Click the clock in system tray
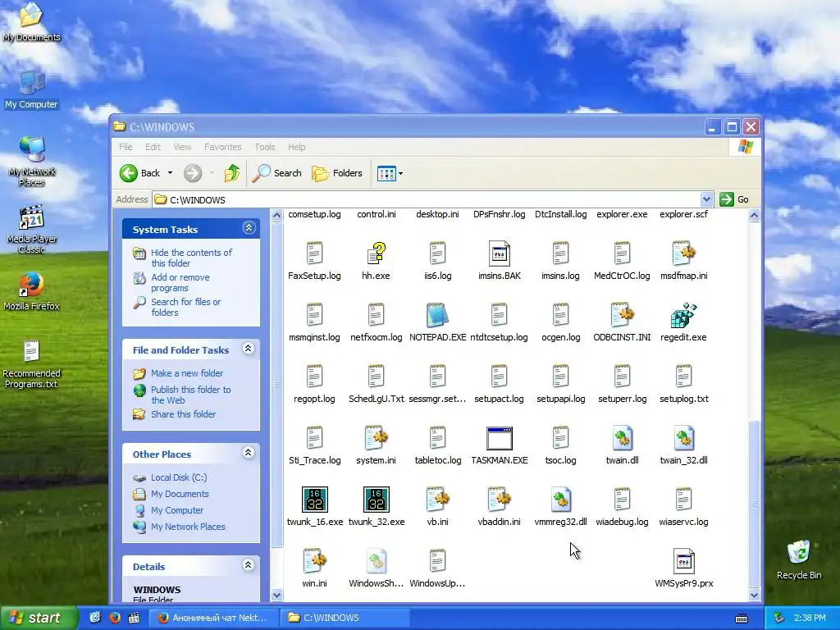The width and height of the screenshot is (840, 630). click(x=810, y=618)
